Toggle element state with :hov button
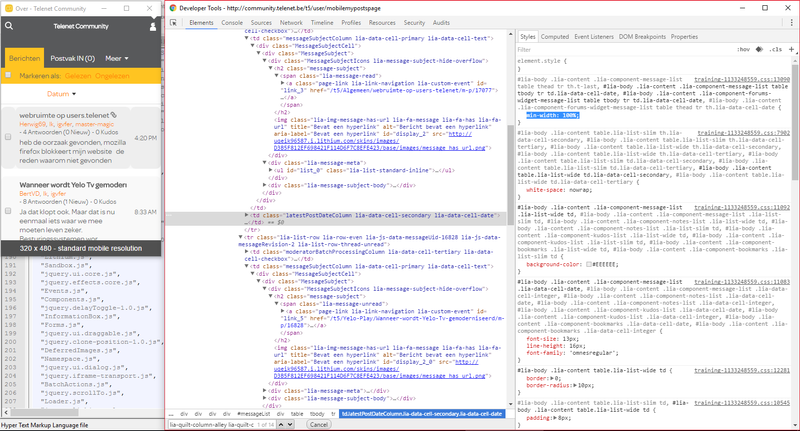Viewport: 800px width, 431px height. pos(743,49)
